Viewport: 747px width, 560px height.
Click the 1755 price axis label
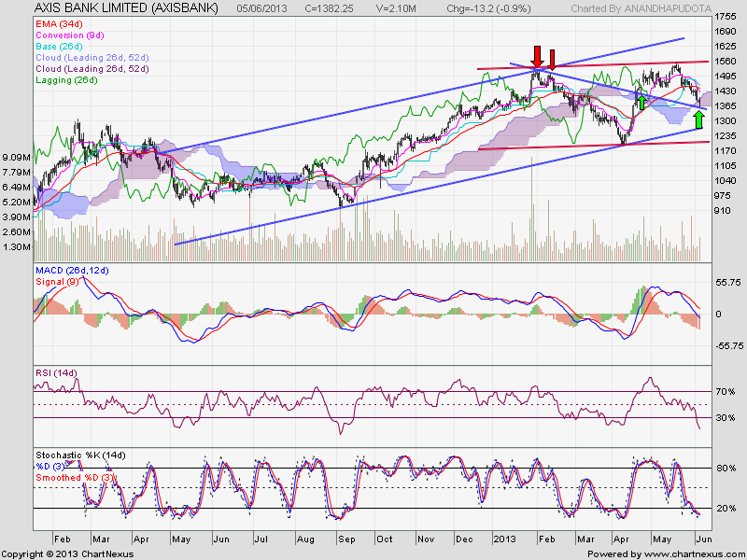pyautogui.click(x=726, y=17)
